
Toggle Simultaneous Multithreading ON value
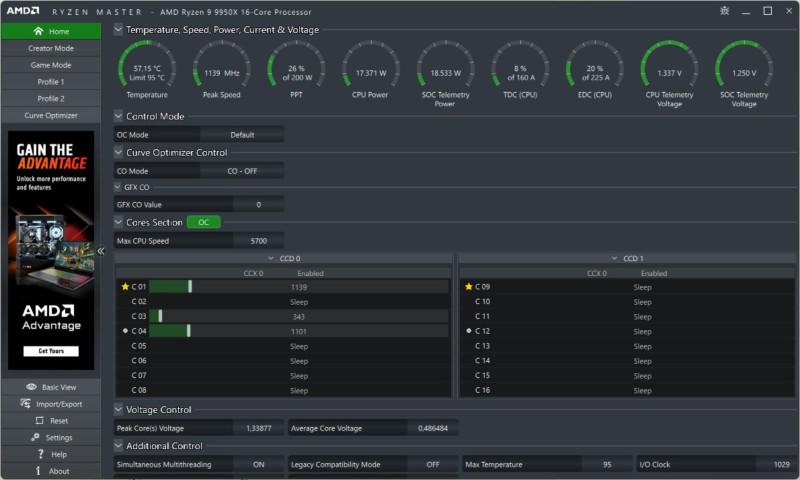pyautogui.click(x=259, y=464)
